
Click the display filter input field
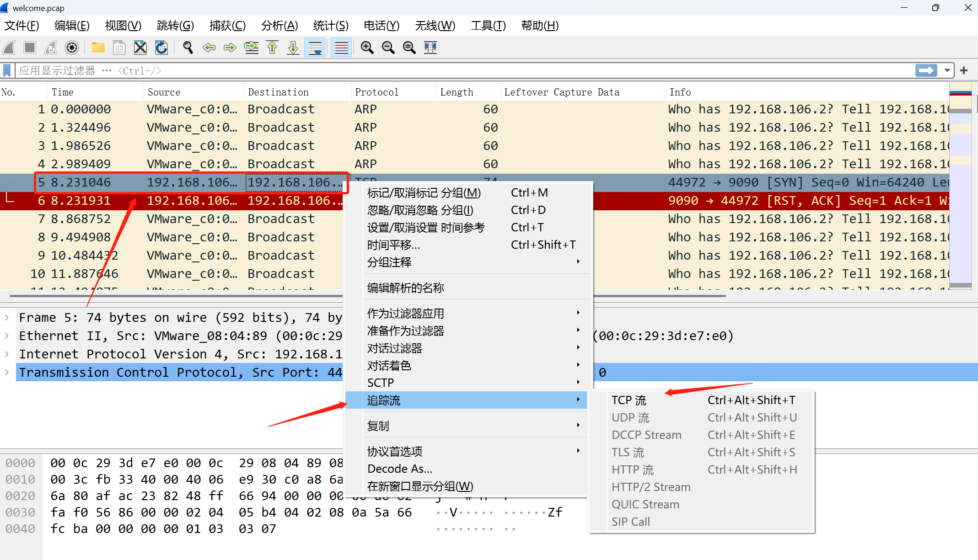(464, 71)
